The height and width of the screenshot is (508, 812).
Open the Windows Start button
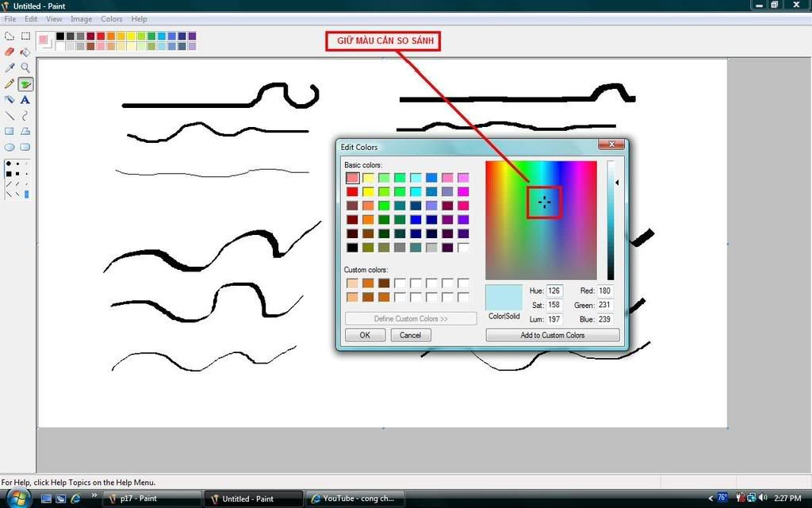[x=17, y=498]
